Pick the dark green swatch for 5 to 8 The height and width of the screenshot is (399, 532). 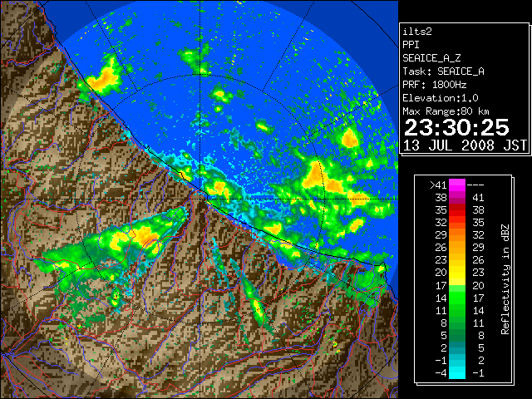point(457,335)
